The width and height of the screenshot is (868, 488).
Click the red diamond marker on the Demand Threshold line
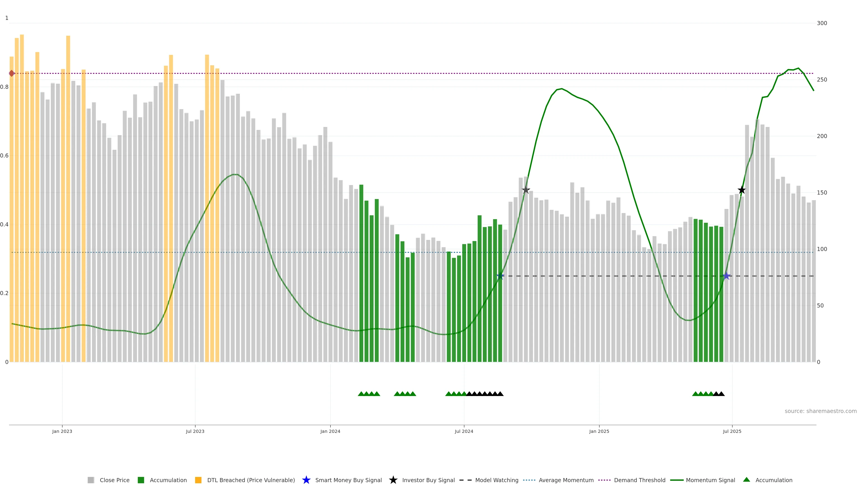coord(12,73)
